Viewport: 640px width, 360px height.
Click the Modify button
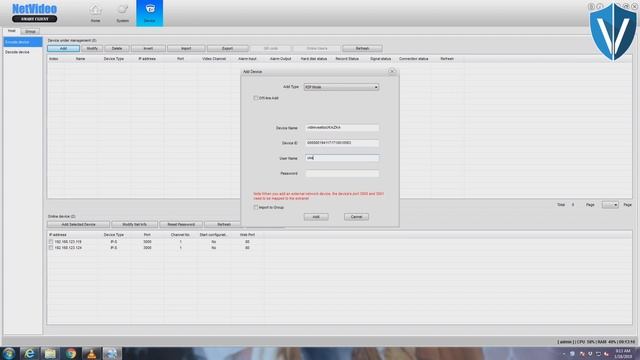pos(92,49)
